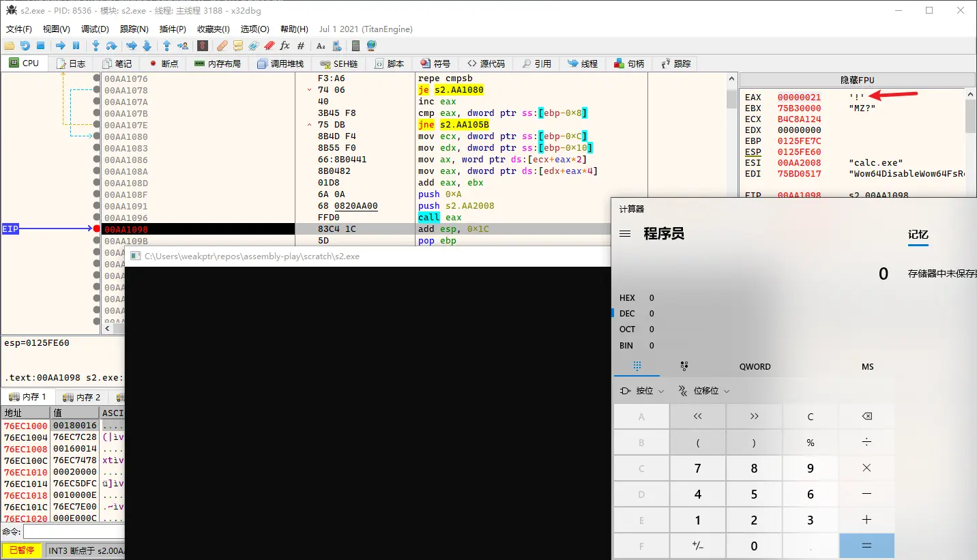Run the program with the arrow icon

pos(60,46)
